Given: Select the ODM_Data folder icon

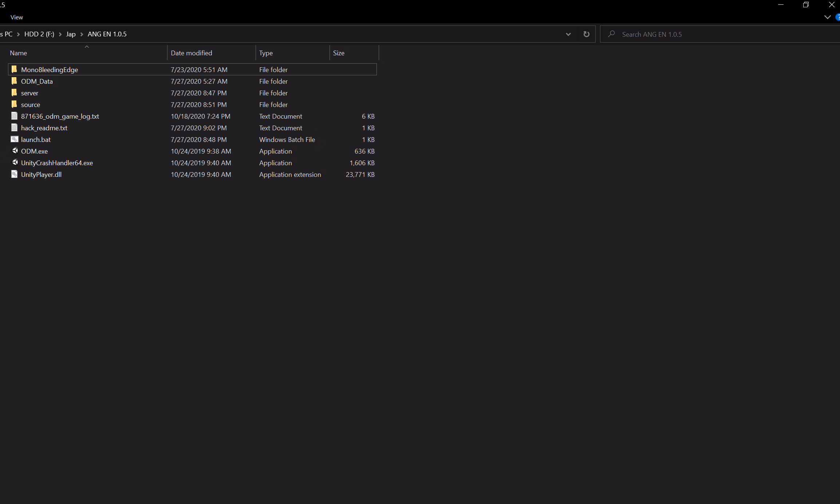Looking at the screenshot, I should (x=14, y=81).
